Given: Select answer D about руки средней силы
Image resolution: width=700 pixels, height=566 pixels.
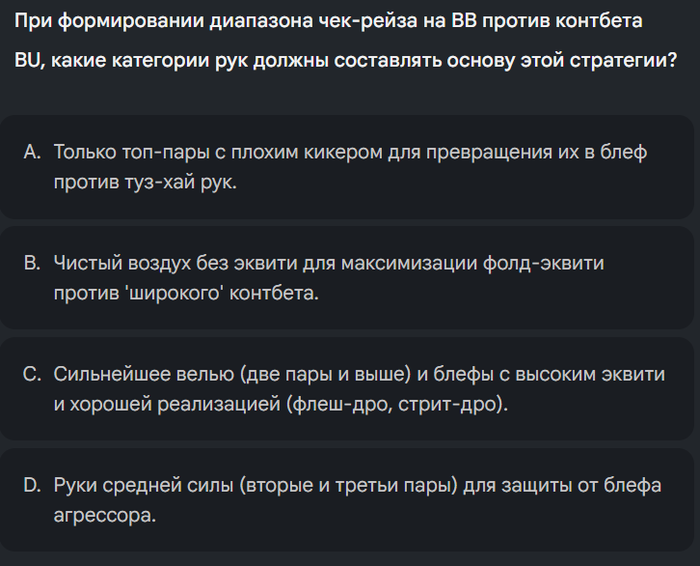Looking at the screenshot, I should pos(347,499).
